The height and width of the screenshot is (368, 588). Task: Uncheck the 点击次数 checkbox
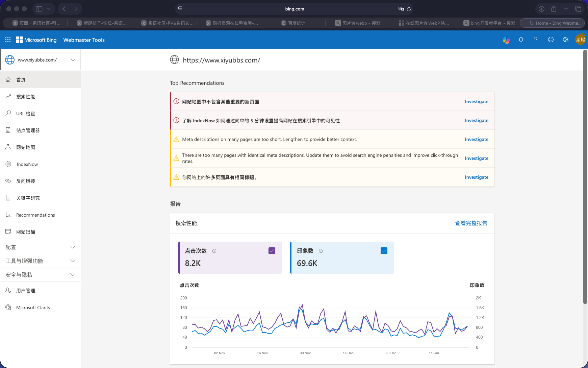click(272, 251)
